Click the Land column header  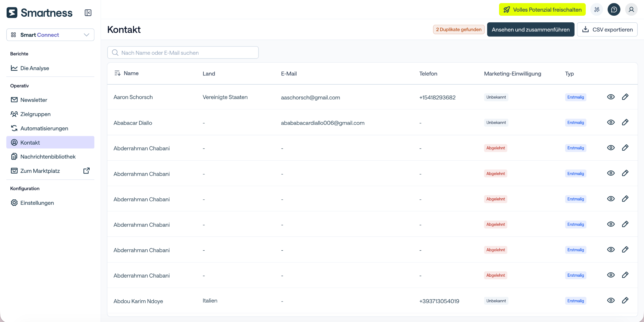click(x=209, y=74)
